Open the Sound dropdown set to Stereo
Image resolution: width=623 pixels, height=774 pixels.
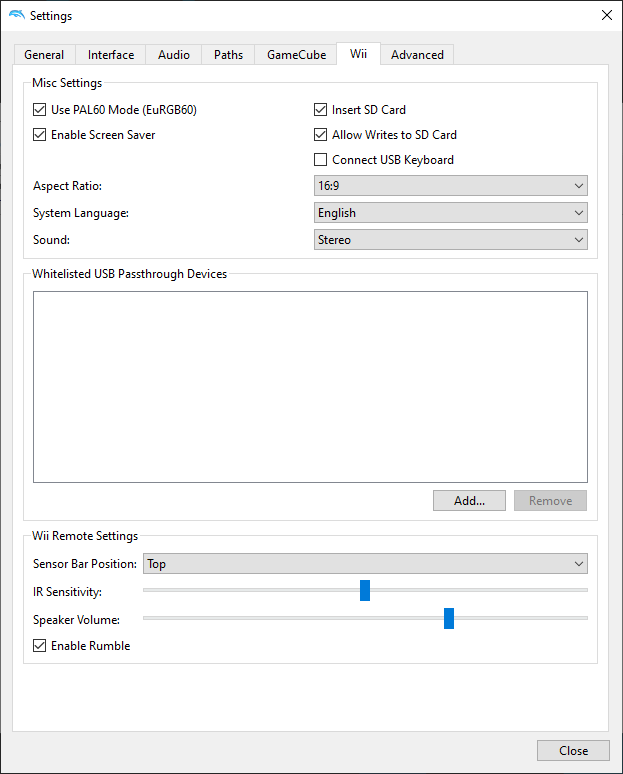pos(451,240)
